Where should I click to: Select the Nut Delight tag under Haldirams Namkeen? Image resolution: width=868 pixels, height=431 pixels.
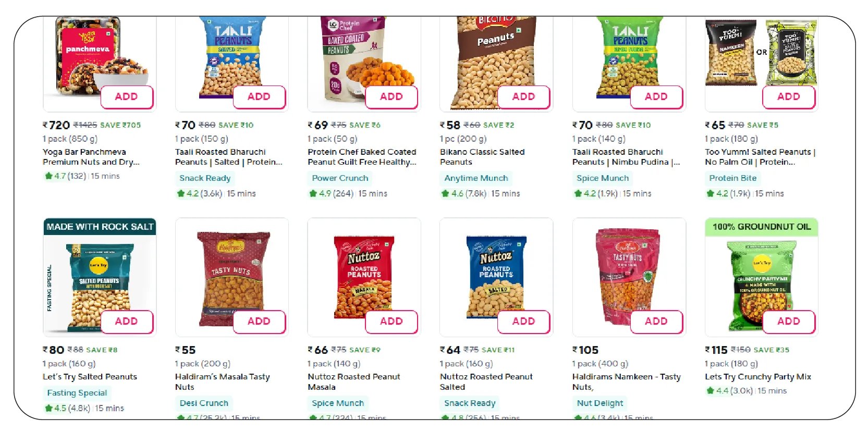[600, 402]
